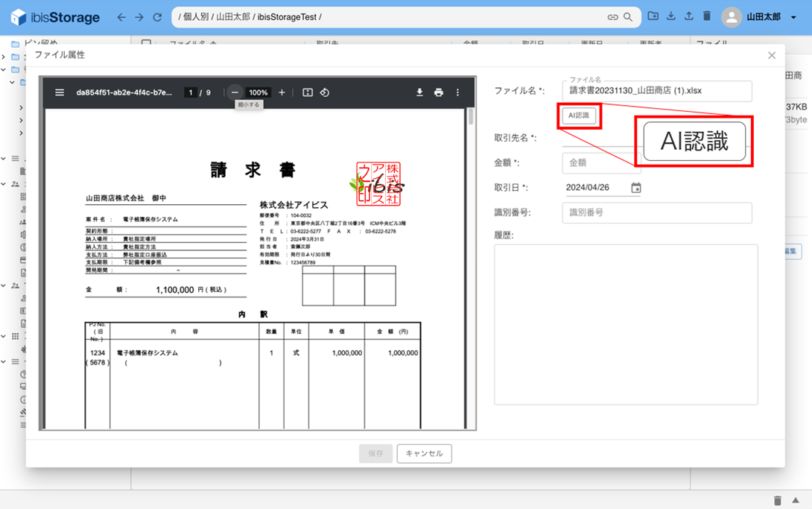
Task: Click the trash icon in the top toolbar
Action: click(706, 16)
